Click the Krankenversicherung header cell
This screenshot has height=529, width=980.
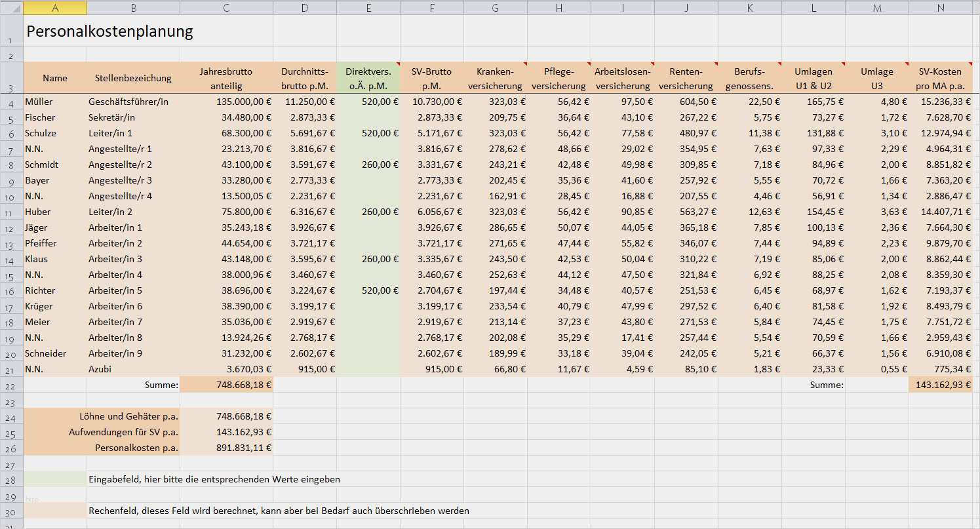496,78
